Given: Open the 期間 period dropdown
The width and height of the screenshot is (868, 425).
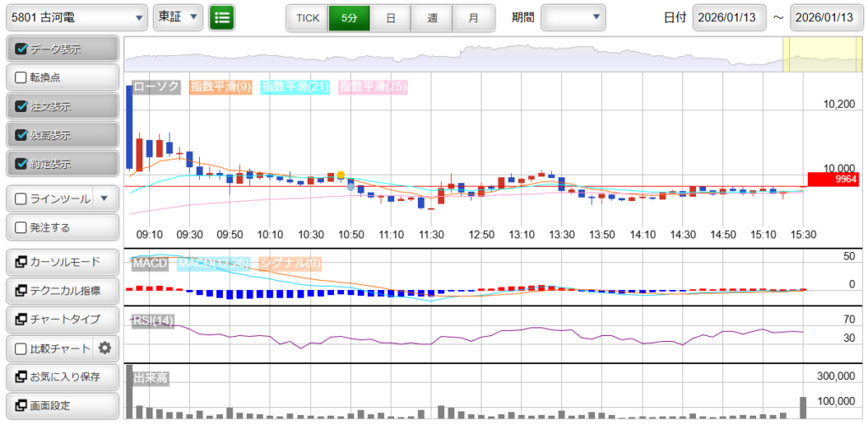Looking at the screenshot, I should [574, 17].
